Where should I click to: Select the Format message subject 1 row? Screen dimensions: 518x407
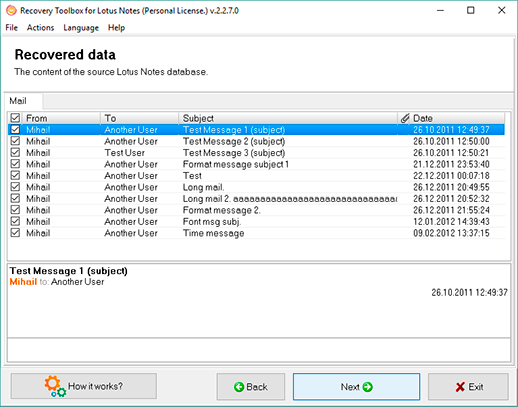[x=256, y=164]
